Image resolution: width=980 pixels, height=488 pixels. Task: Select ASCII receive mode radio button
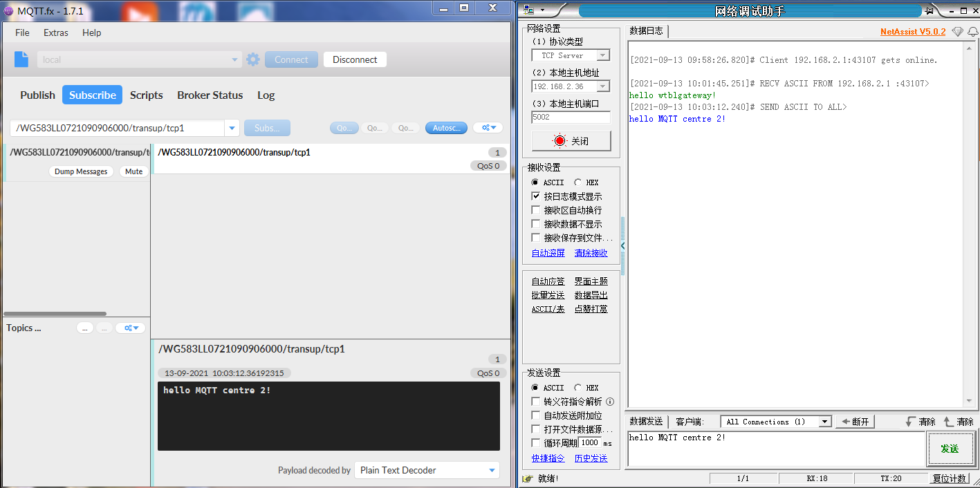535,182
